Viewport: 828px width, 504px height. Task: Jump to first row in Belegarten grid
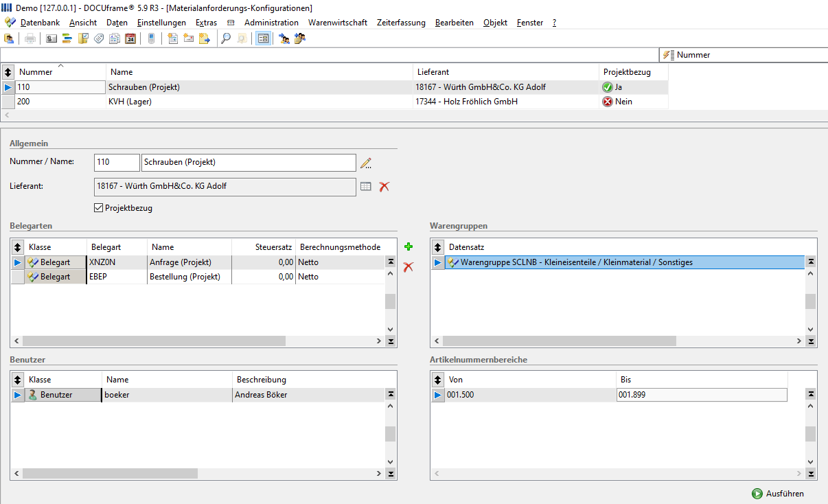pos(391,262)
